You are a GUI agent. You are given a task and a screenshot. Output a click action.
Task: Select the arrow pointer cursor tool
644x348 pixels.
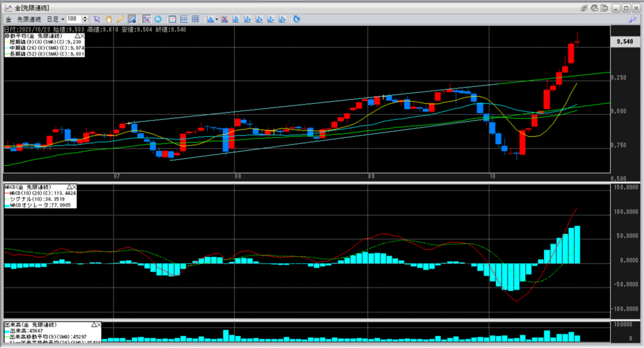pyautogui.click(x=97, y=19)
